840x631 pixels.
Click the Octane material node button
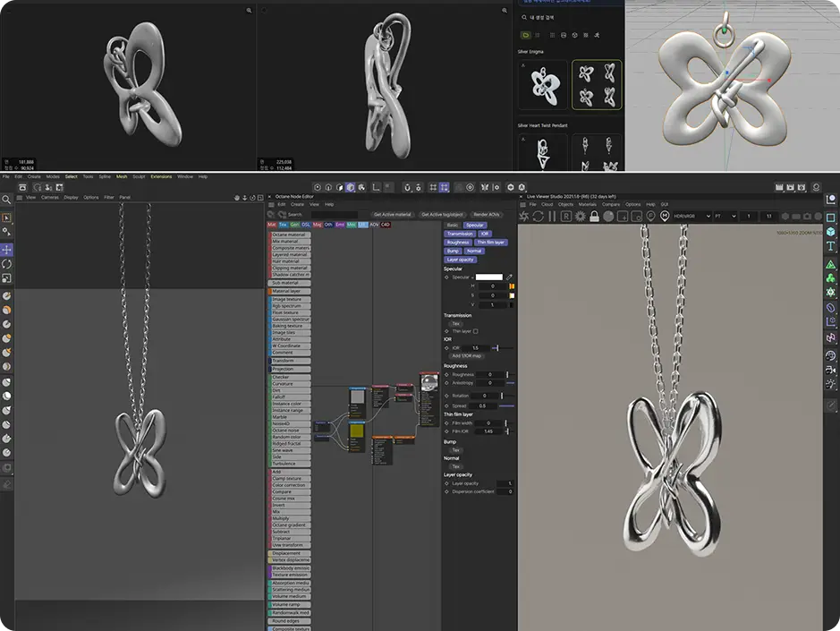coord(289,234)
